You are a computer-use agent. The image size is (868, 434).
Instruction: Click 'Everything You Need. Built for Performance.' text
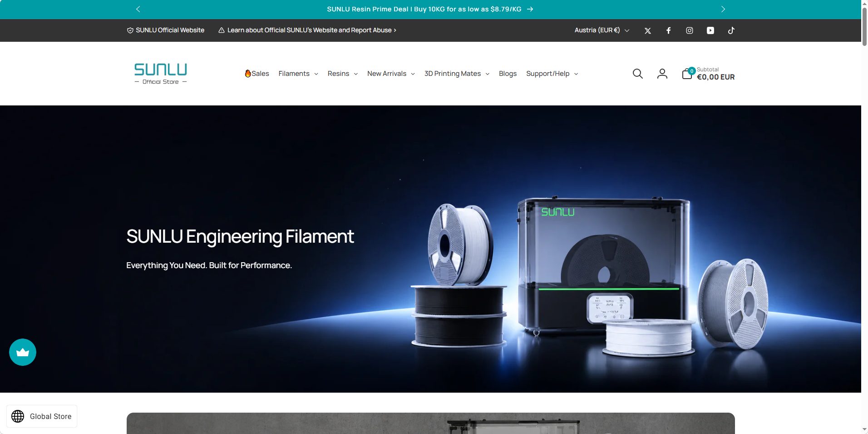(x=209, y=265)
